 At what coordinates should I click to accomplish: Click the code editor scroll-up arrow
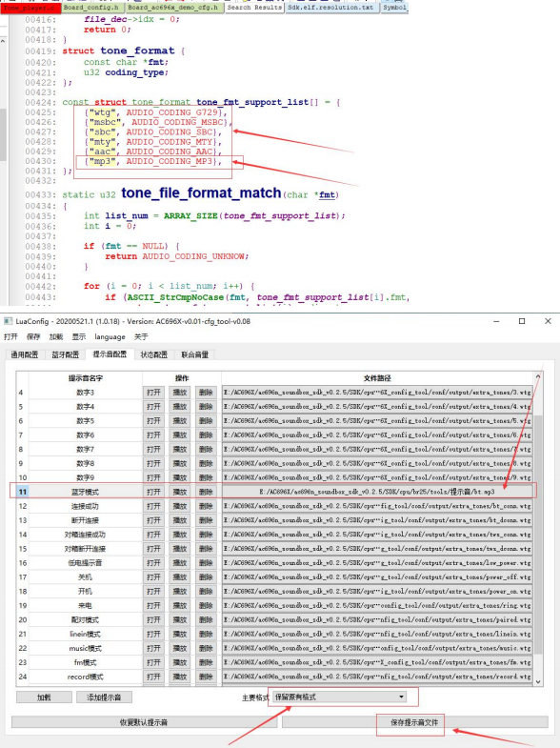click(3, 42)
